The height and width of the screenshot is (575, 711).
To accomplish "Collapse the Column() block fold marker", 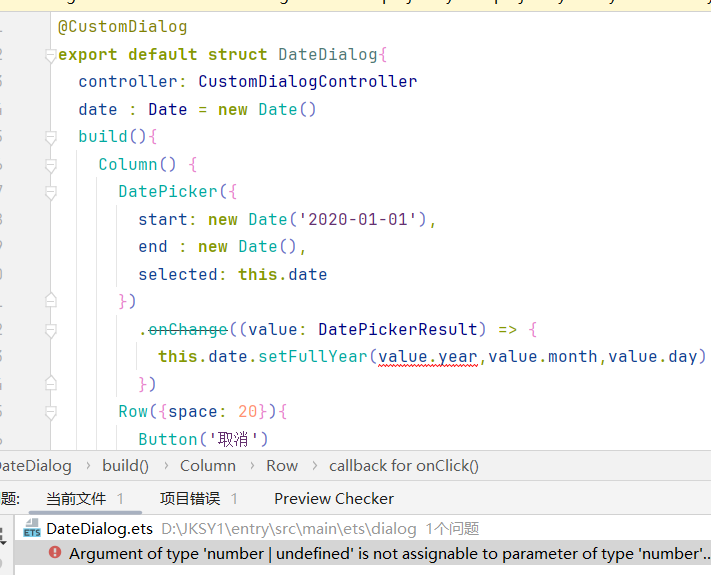I will click(51, 166).
